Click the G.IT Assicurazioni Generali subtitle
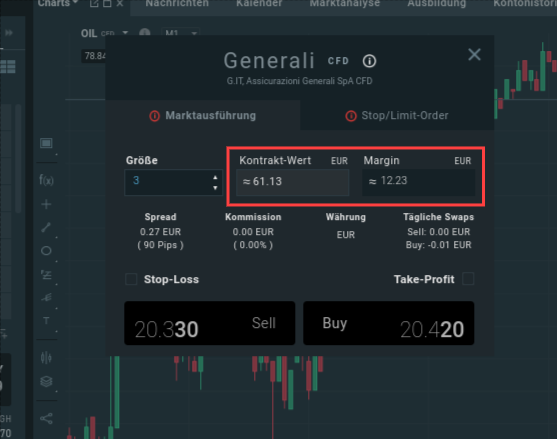Viewport: 557px width, 439px height. tap(299, 81)
